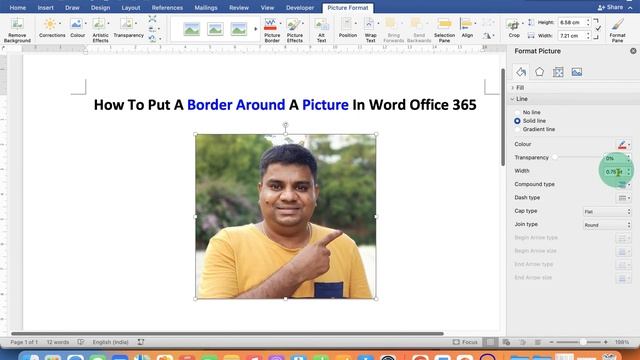Viewport: 640px width, 360px height.
Task: Toggle the Format Pane
Action: (618, 30)
